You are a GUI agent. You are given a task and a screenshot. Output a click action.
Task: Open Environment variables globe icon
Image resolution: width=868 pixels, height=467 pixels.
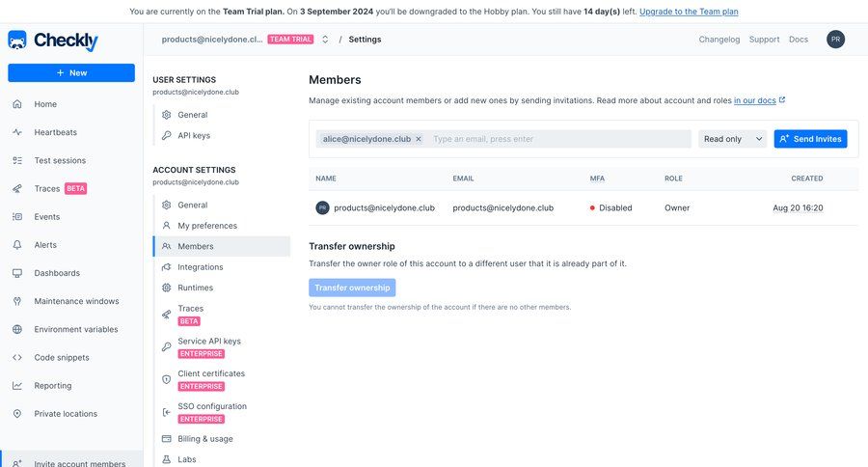17,329
